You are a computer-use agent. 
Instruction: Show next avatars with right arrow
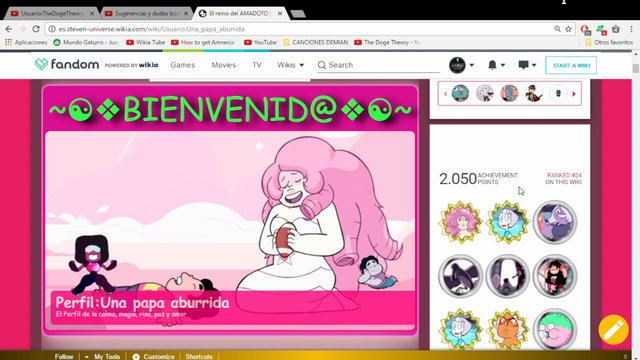tap(574, 94)
